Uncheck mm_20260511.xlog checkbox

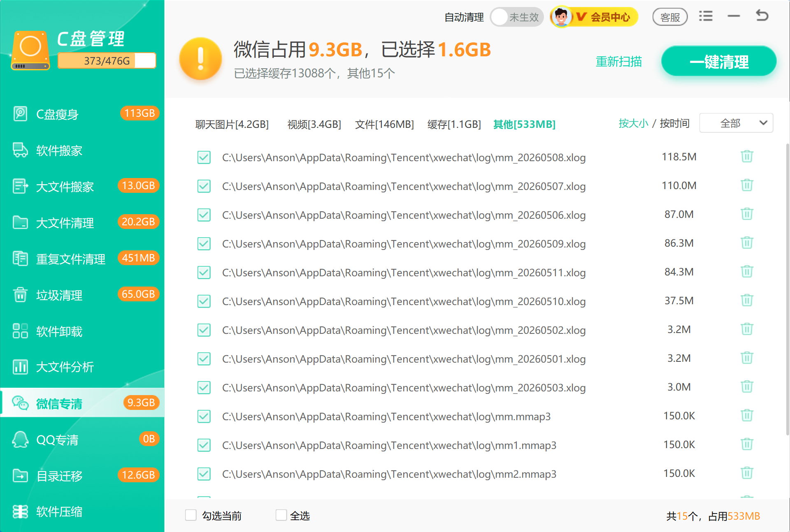204,273
